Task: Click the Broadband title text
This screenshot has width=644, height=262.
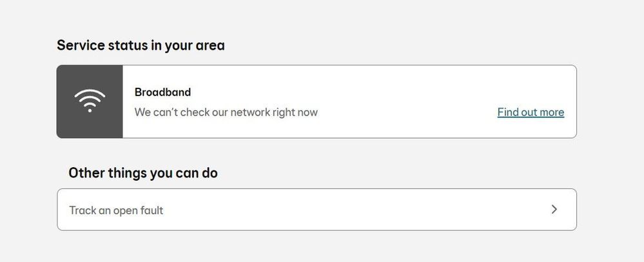Action: point(162,92)
